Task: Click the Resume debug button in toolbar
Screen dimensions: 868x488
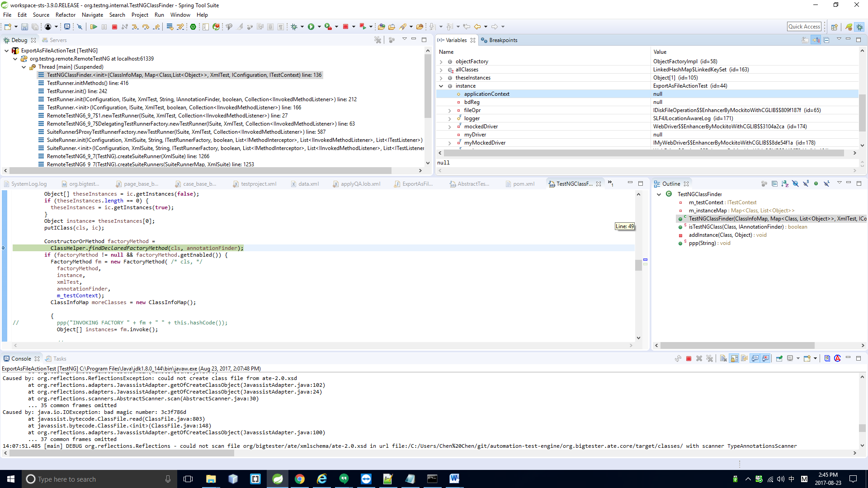Action: point(94,27)
